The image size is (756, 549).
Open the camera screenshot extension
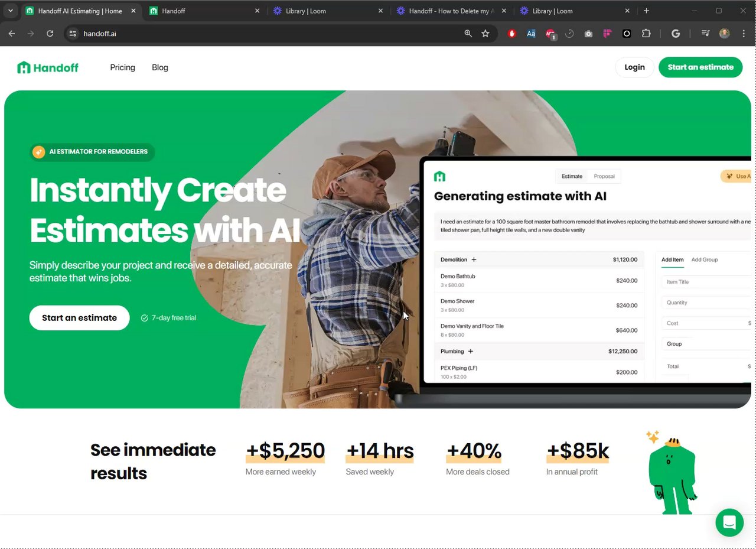588,34
